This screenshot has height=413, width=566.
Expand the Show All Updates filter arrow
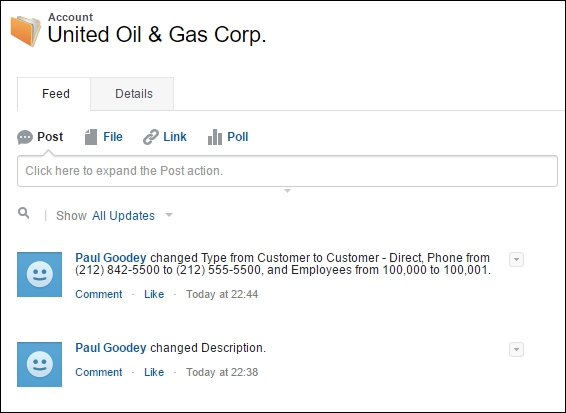click(x=169, y=216)
